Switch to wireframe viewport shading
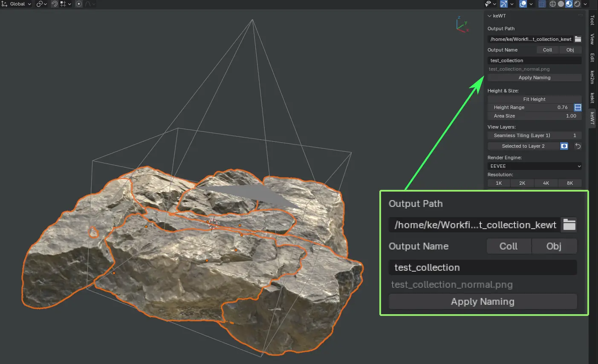The width and height of the screenshot is (598, 364). (x=553, y=4)
